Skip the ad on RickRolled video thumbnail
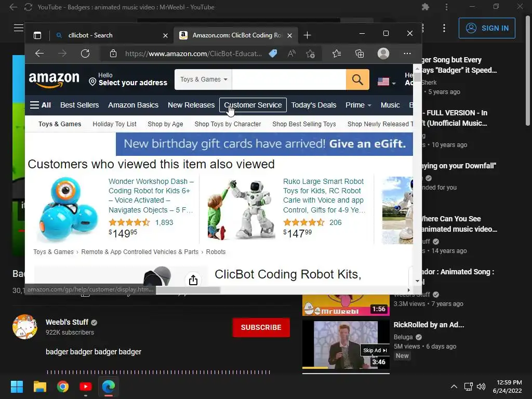Image resolution: width=532 pixels, height=399 pixels. 375,350
